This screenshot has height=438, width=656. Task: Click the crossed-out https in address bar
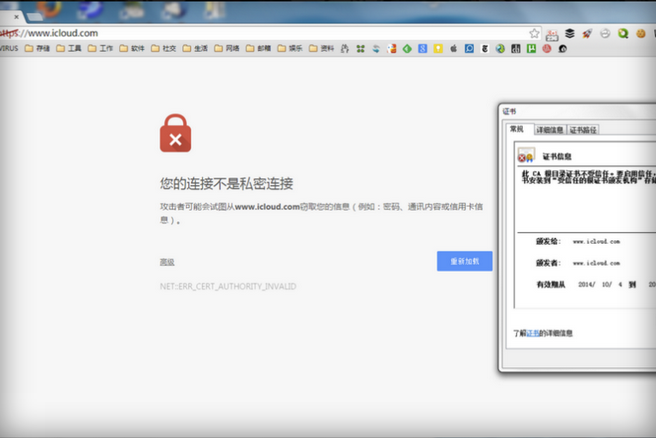pos(10,33)
